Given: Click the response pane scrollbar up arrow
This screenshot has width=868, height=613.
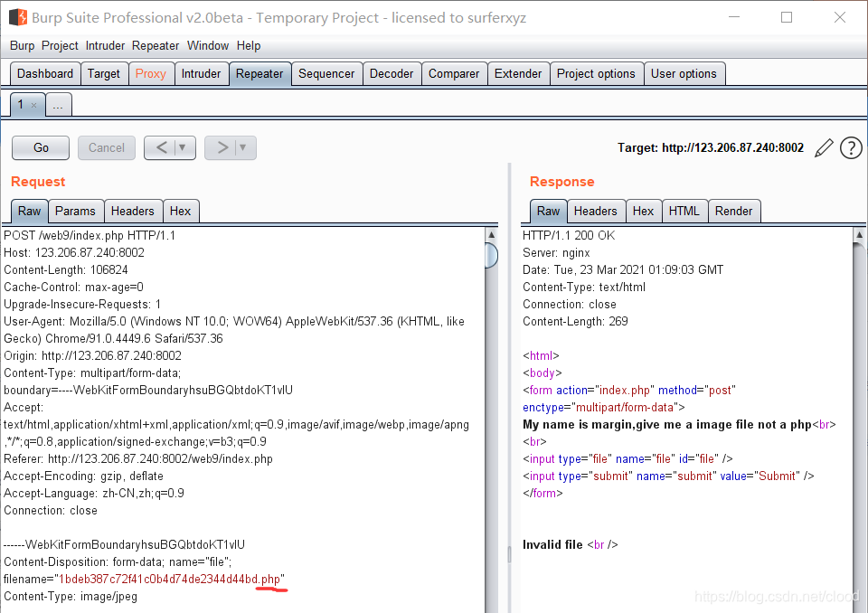Looking at the screenshot, I should pyautogui.click(x=859, y=235).
